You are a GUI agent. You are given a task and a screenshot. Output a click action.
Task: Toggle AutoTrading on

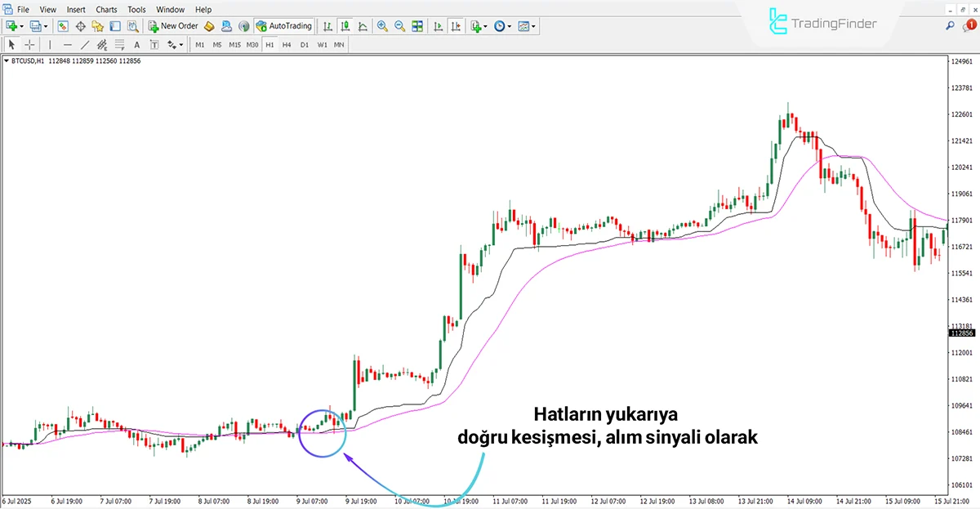pyautogui.click(x=283, y=25)
